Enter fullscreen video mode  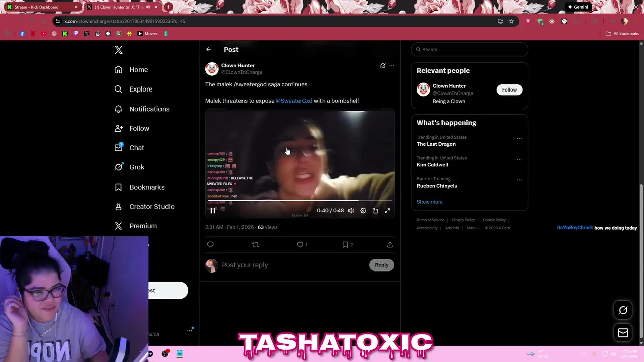[387, 211]
